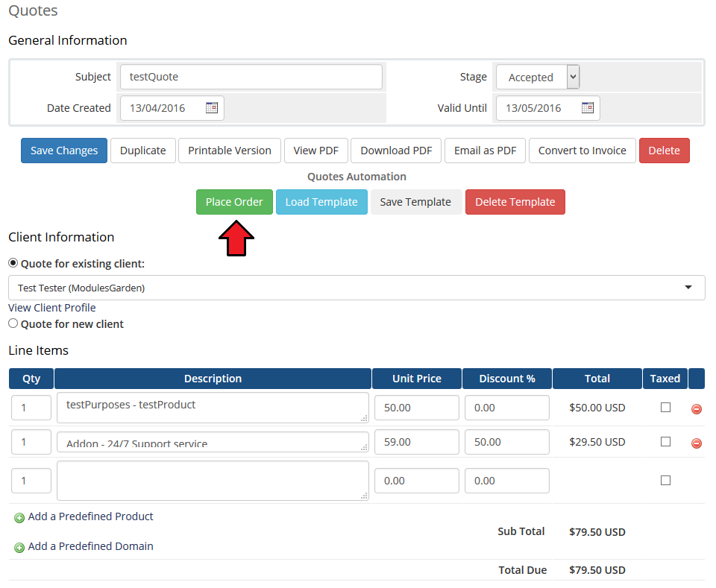Click the red Delete quote button

[665, 151]
